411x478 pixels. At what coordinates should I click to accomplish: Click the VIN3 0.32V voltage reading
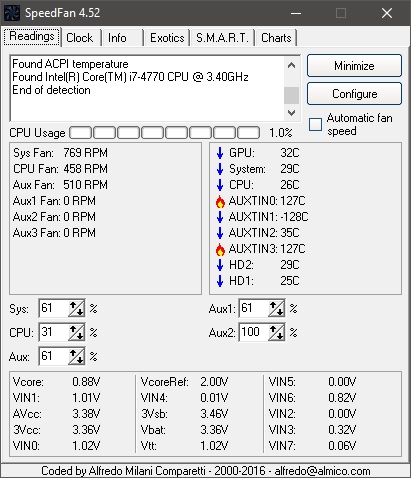[312, 430]
